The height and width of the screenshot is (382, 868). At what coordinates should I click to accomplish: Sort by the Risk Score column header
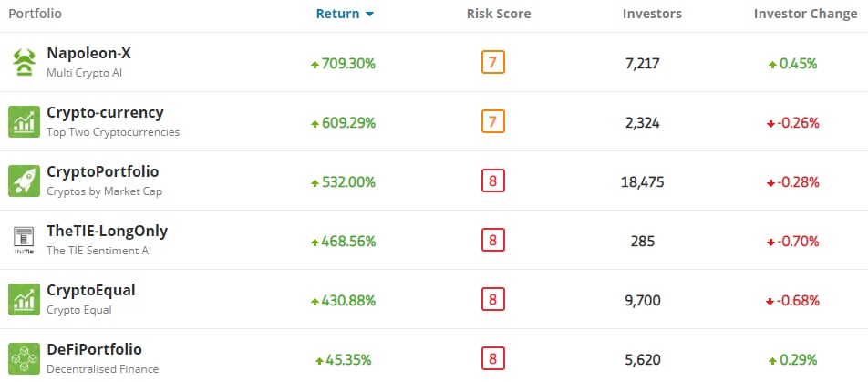(498, 15)
